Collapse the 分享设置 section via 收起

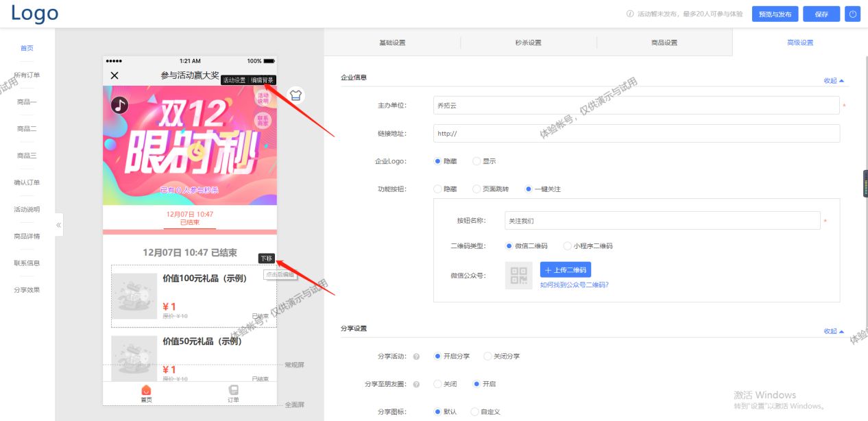830,330
